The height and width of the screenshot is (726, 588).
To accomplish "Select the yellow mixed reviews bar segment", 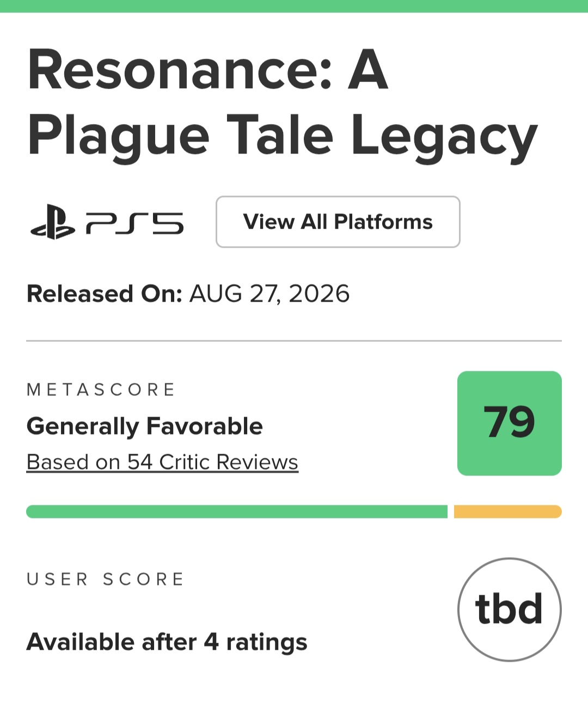I will coord(508,511).
